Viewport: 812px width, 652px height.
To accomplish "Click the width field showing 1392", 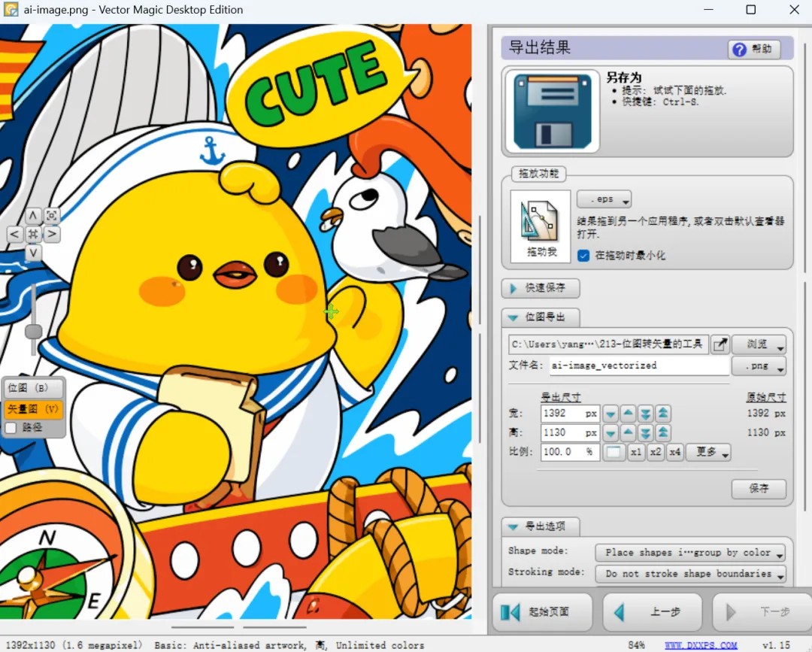I will tap(570, 414).
